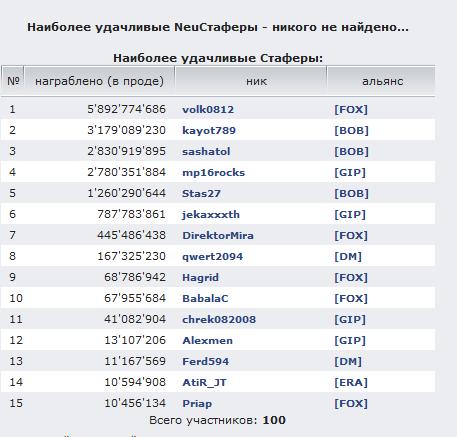
Task: Open player profile kayot789
Action: click(209, 130)
